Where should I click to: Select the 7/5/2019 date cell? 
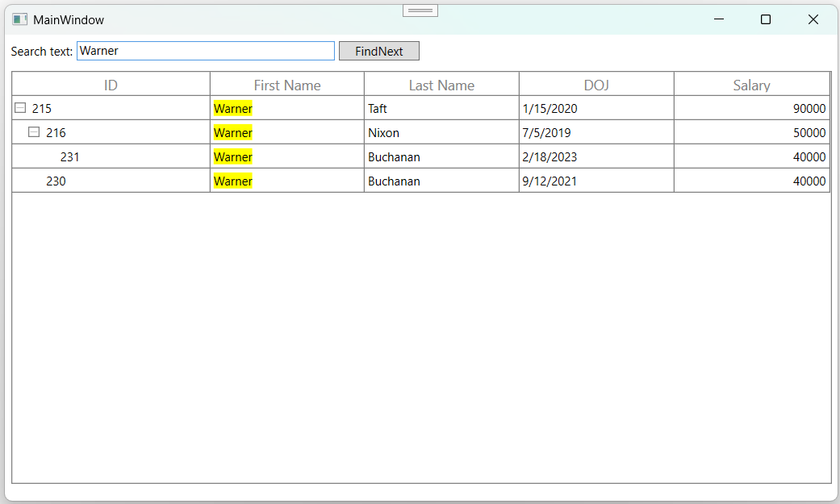click(596, 132)
